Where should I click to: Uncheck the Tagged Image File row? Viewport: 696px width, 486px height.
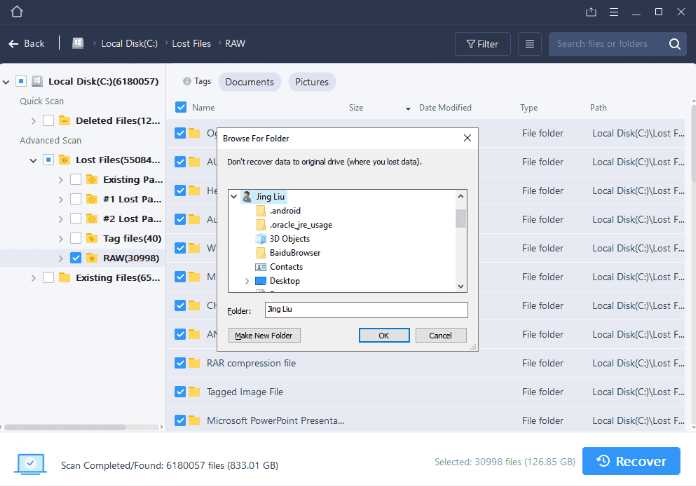[180, 392]
